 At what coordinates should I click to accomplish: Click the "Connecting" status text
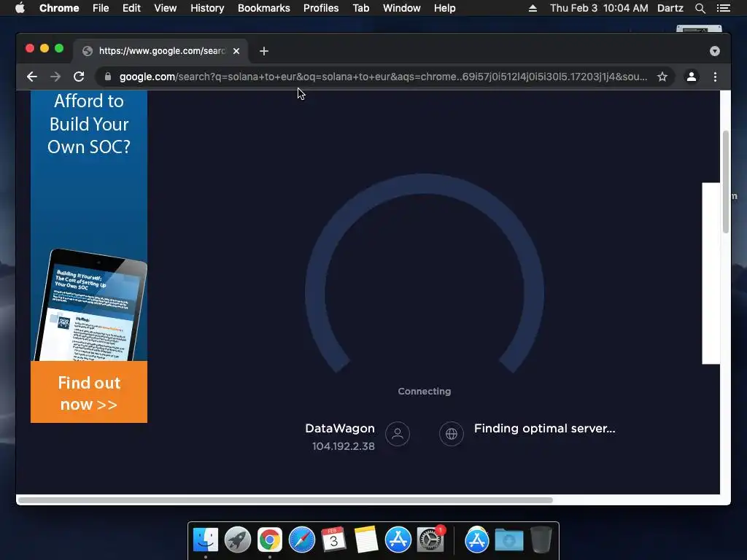pyautogui.click(x=424, y=391)
